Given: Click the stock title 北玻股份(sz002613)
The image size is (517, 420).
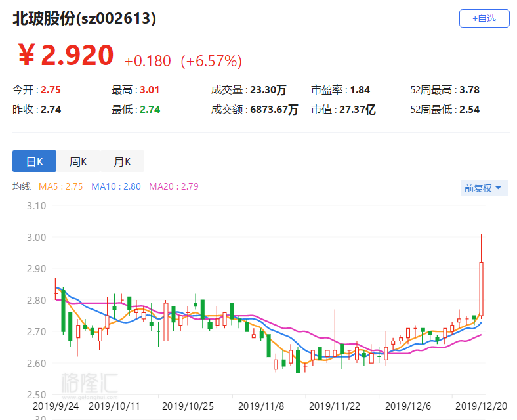Looking at the screenshot, I should coord(84,18).
